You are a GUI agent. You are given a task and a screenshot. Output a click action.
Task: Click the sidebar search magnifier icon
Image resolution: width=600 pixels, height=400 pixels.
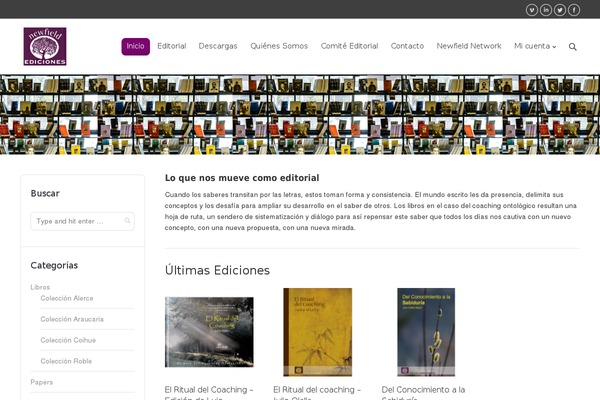pyautogui.click(x=127, y=220)
